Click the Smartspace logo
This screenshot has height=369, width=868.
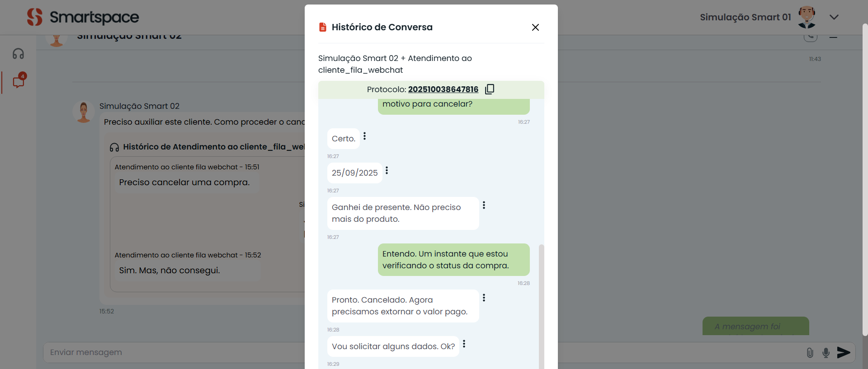(83, 17)
